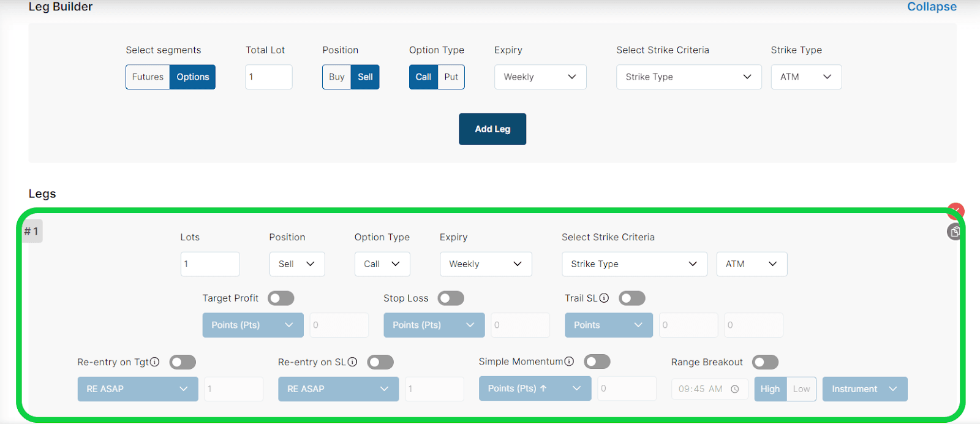This screenshot has width=980, height=424.
Task: Enable the Target Profit toggle
Action: [x=281, y=298]
